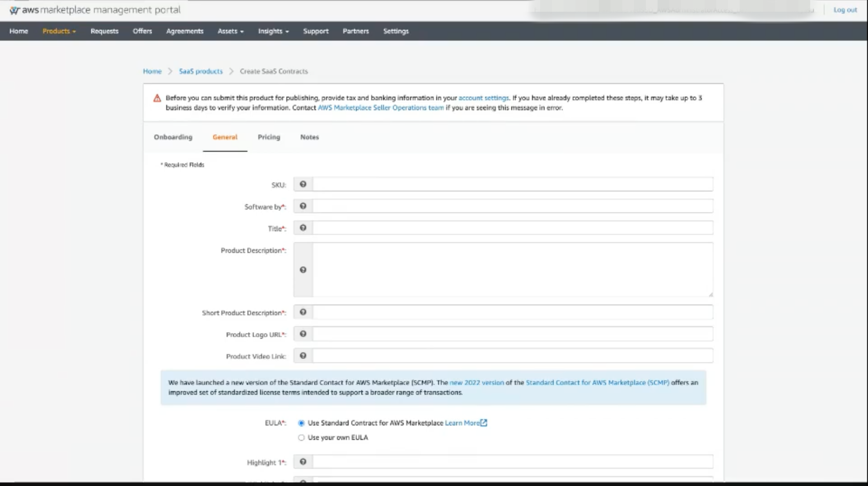
Task: Select Use your own EULA option
Action: point(301,438)
